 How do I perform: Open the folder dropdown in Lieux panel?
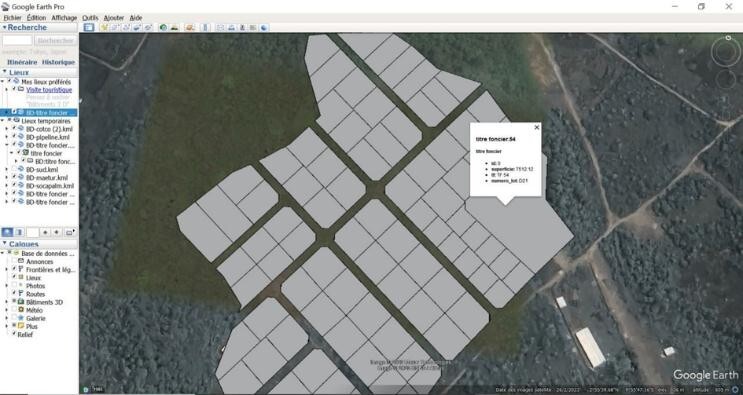[x=70, y=232]
